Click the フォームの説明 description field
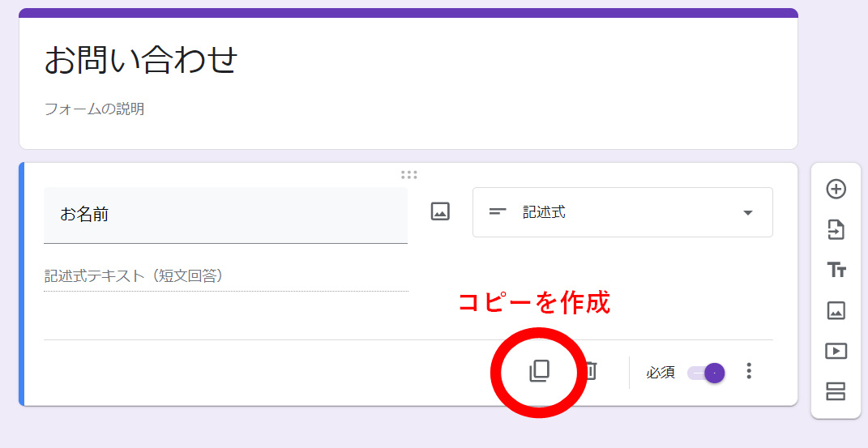 click(x=95, y=109)
